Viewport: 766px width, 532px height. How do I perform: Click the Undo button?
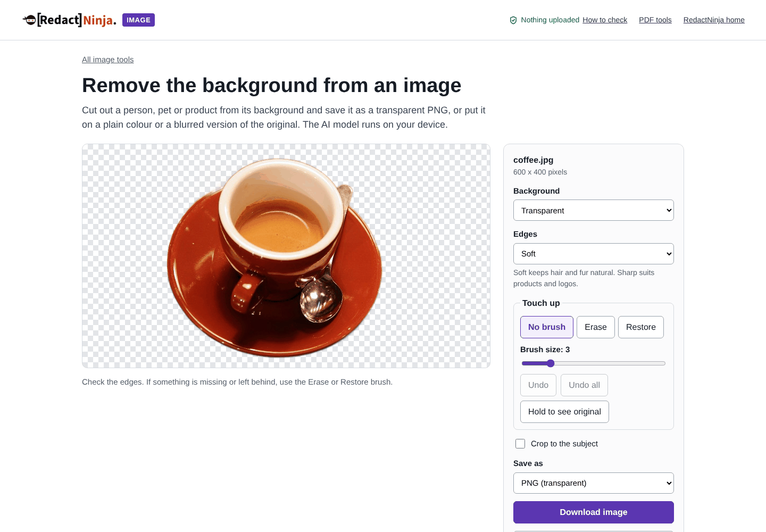point(538,385)
